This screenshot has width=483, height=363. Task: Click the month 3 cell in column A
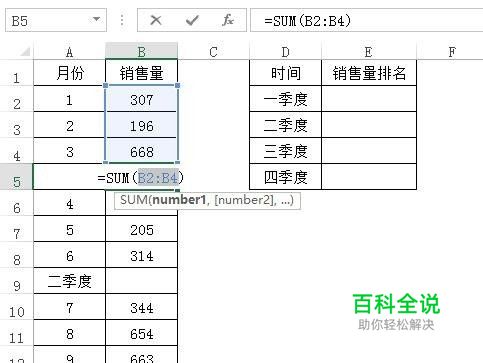tap(69, 151)
